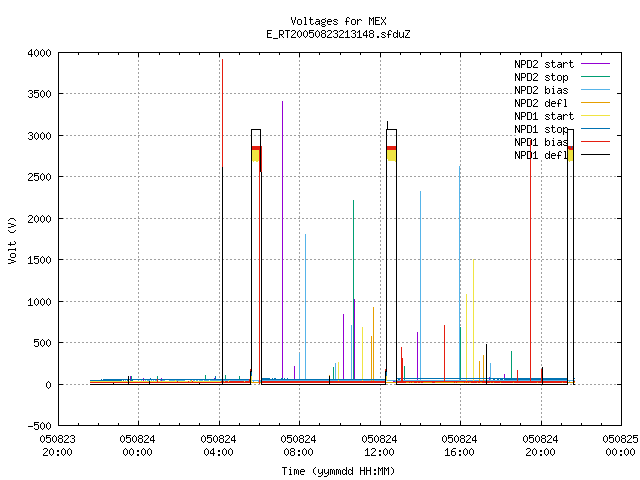640x480 pixels.
Task: Click the "050824 00:00" x-axis tick label
Action: 138,446
